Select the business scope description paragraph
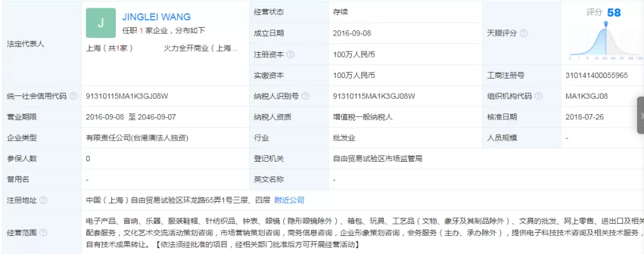 (365, 233)
